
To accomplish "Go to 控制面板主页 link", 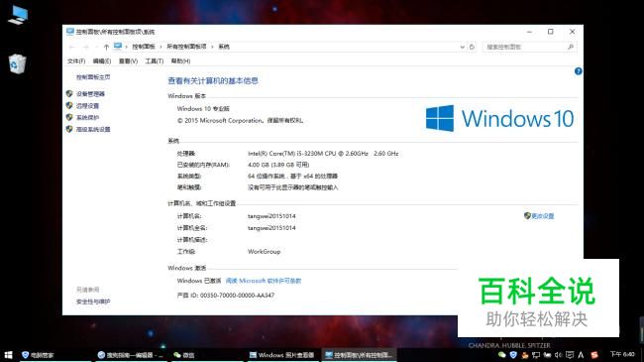I will pos(93,77).
